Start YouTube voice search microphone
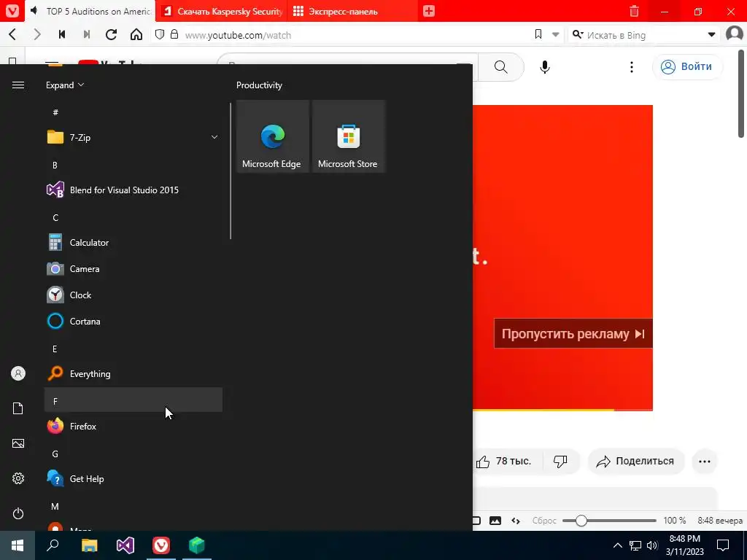Viewport: 747px width, 560px height. point(544,67)
